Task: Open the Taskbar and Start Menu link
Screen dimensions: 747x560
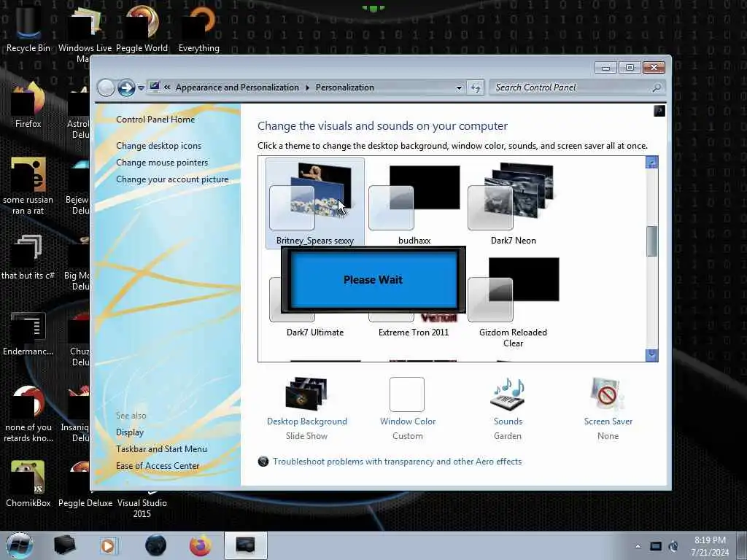Action: [161, 449]
